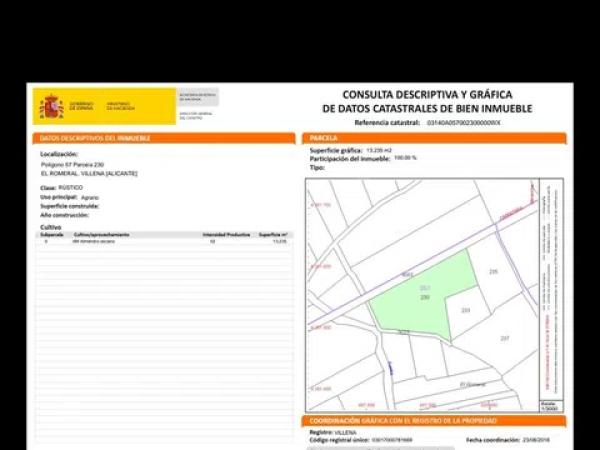Click the Spanish coat of arms emblem

(x=51, y=106)
